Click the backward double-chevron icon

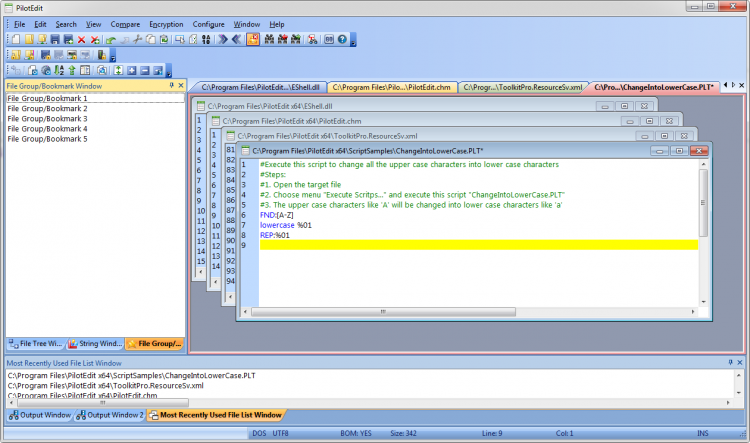[x=236, y=40]
